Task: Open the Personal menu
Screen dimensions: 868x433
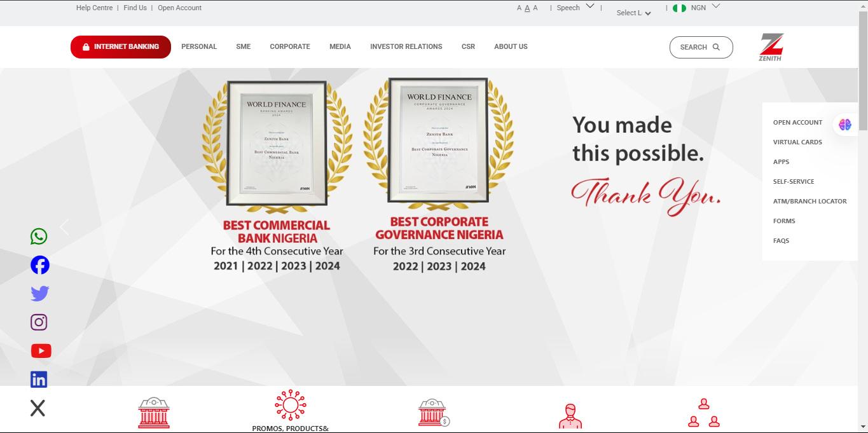Action: pyautogui.click(x=199, y=46)
